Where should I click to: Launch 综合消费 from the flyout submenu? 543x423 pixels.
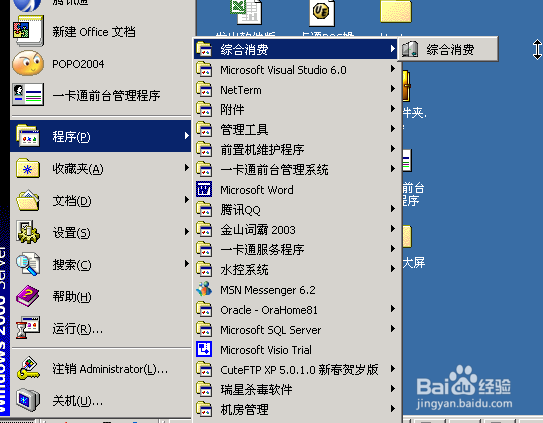pyautogui.click(x=448, y=50)
